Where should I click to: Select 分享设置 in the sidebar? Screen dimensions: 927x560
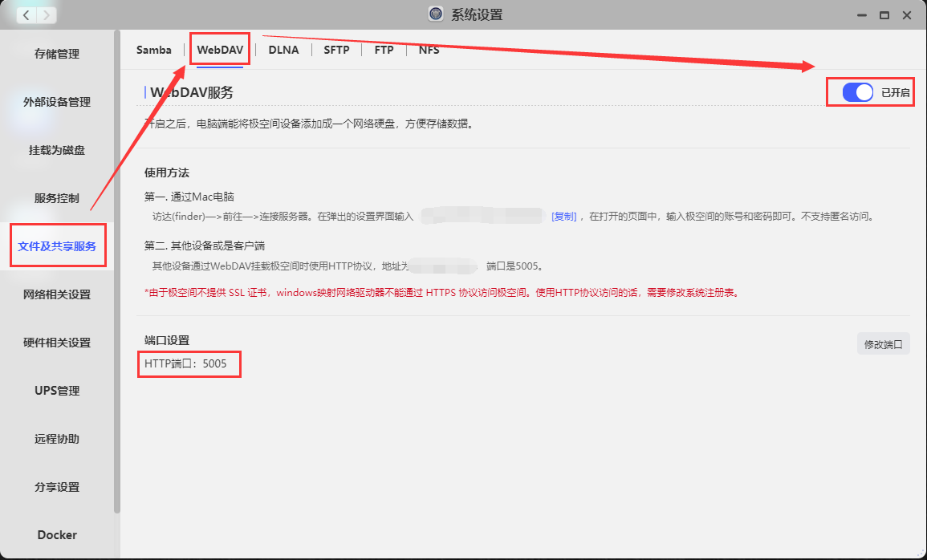point(57,487)
